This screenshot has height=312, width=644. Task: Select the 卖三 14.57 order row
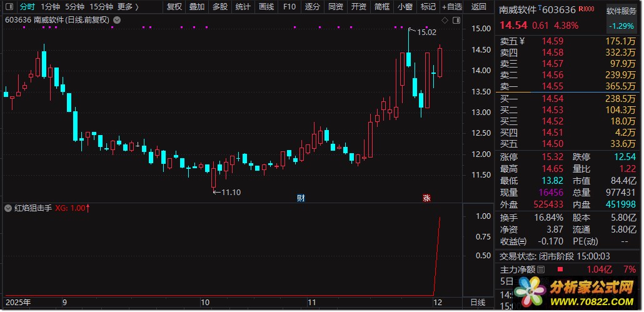568,64
